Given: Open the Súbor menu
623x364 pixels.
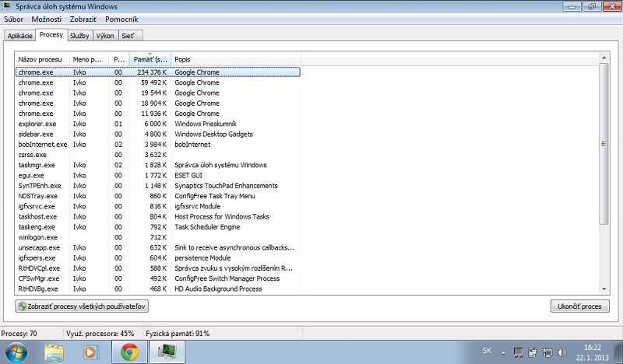Looking at the screenshot, I should click(x=13, y=19).
